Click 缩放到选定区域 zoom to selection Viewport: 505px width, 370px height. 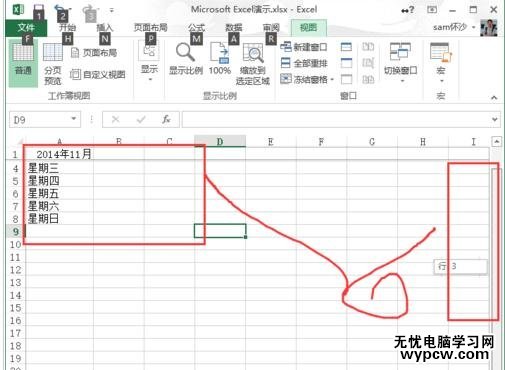tap(253, 64)
